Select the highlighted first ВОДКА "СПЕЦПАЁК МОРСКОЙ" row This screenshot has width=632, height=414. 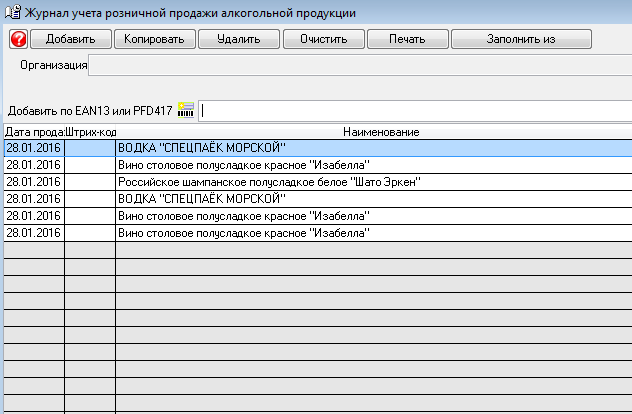(210, 147)
